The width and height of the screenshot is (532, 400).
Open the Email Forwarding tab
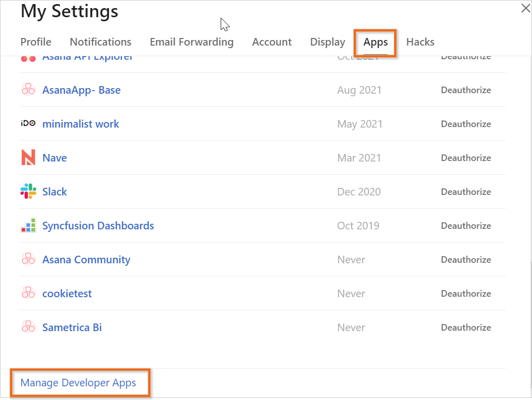[x=192, y=42]
